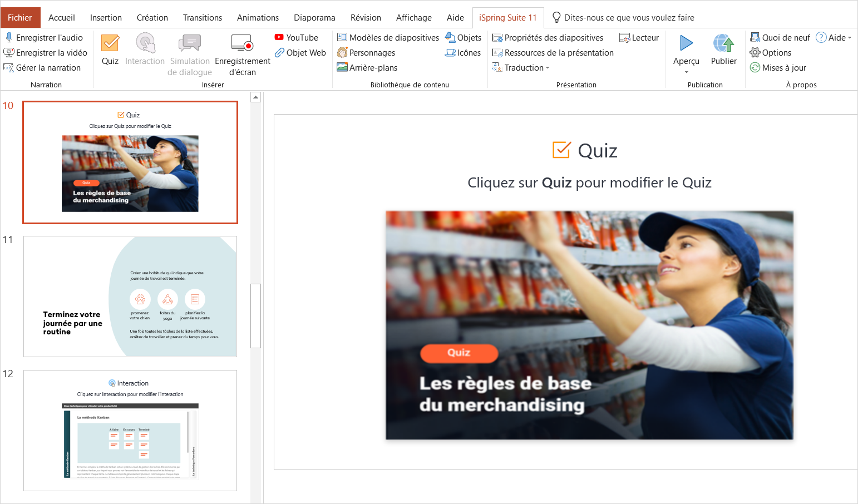Image resolution: width=858 pixels, height=504 pixels.
Task: Switch to the Insertion tab
Action: (x=106, y=17)
